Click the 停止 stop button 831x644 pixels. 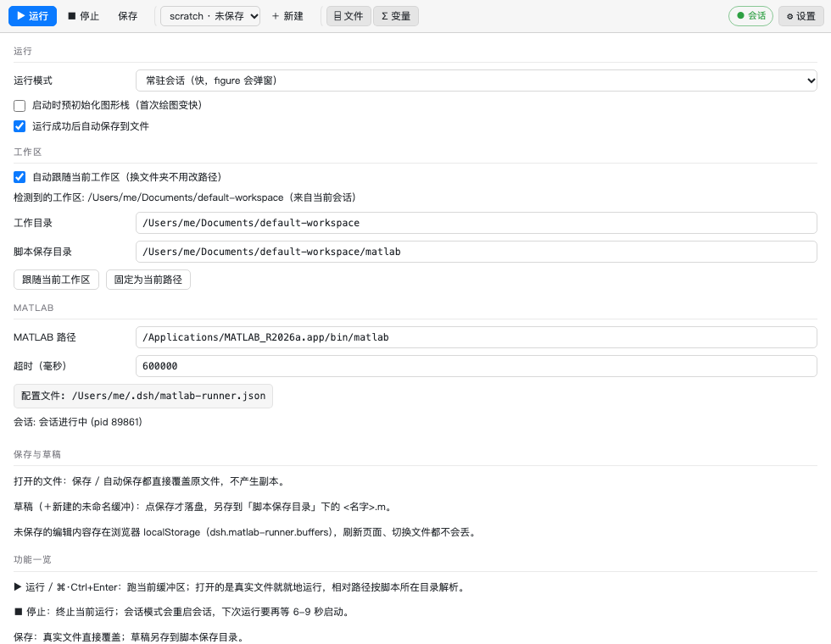point(84,16)
